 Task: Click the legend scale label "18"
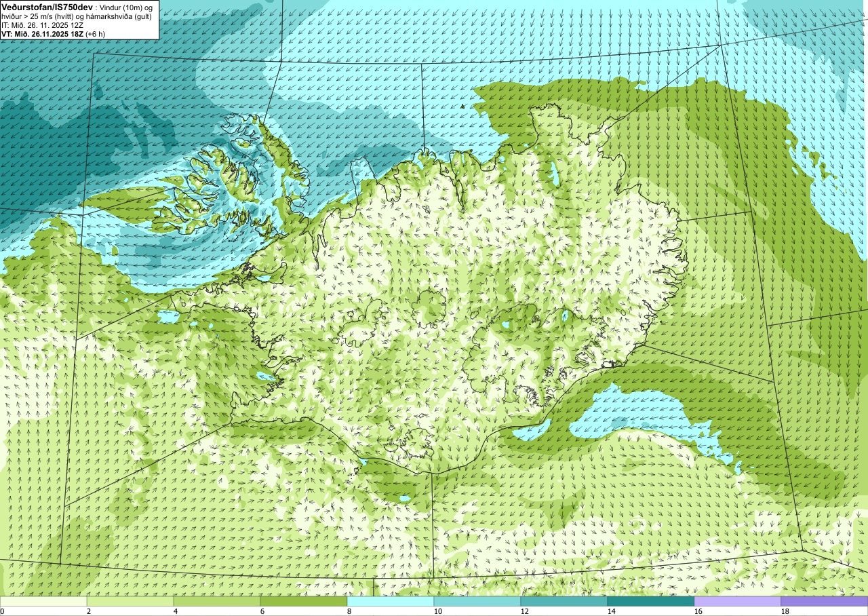[785, 611]
